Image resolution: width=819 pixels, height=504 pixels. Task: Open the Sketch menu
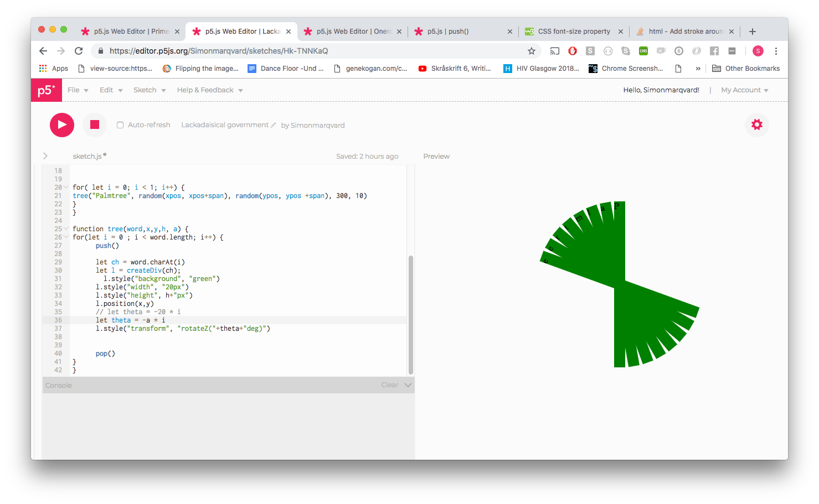tap(150, 90)
